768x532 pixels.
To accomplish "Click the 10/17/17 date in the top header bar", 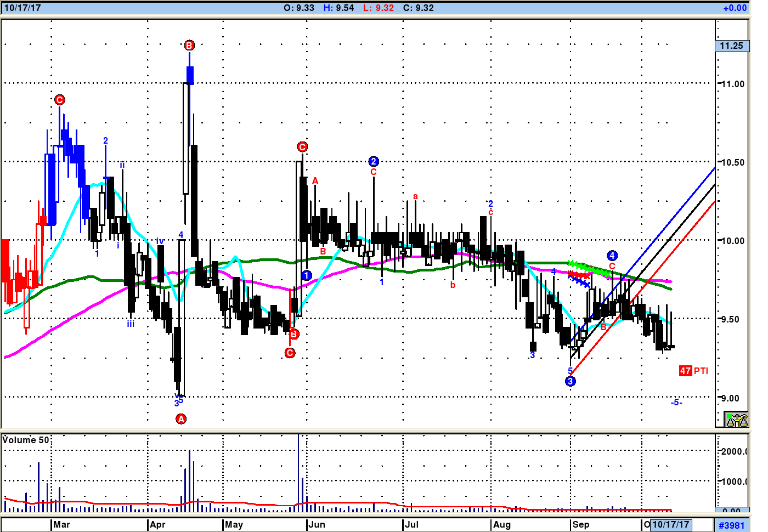I will click(22, 8).
